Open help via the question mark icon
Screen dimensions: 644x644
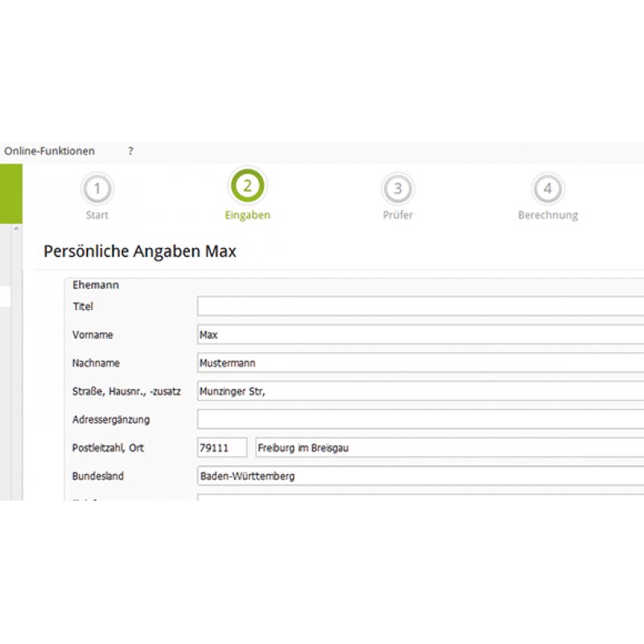(130, 151)
